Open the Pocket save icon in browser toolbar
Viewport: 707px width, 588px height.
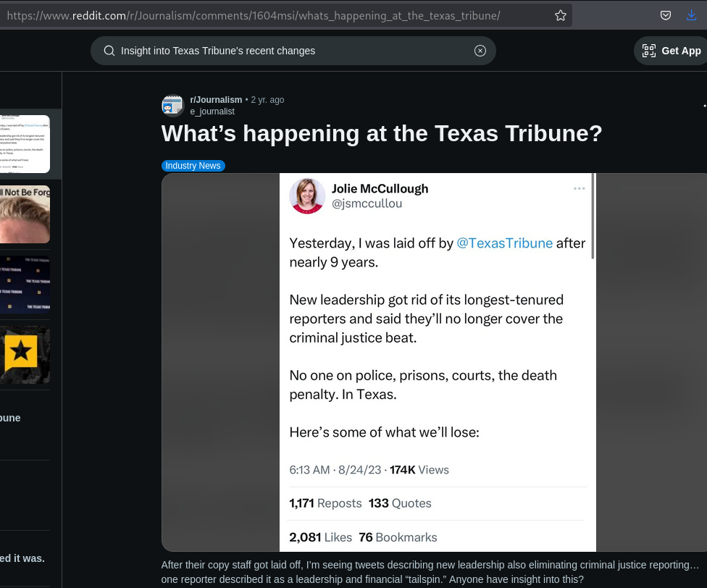666,16
